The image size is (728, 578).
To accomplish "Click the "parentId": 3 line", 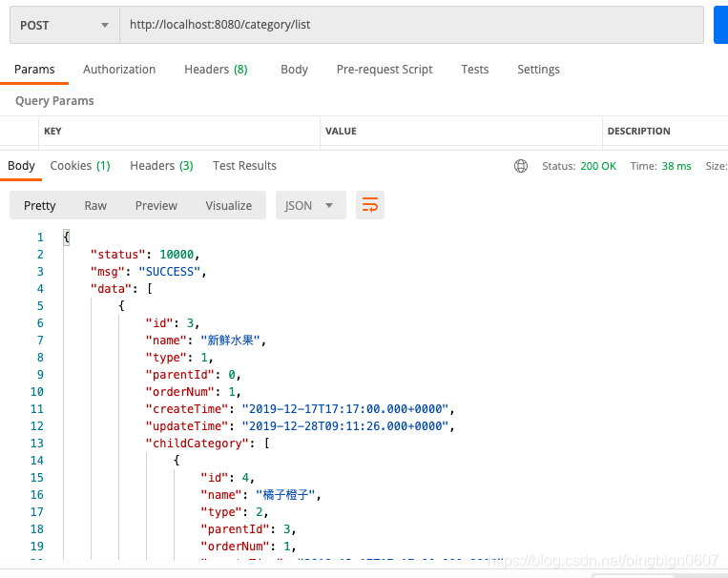I will (x=248, y=529).
